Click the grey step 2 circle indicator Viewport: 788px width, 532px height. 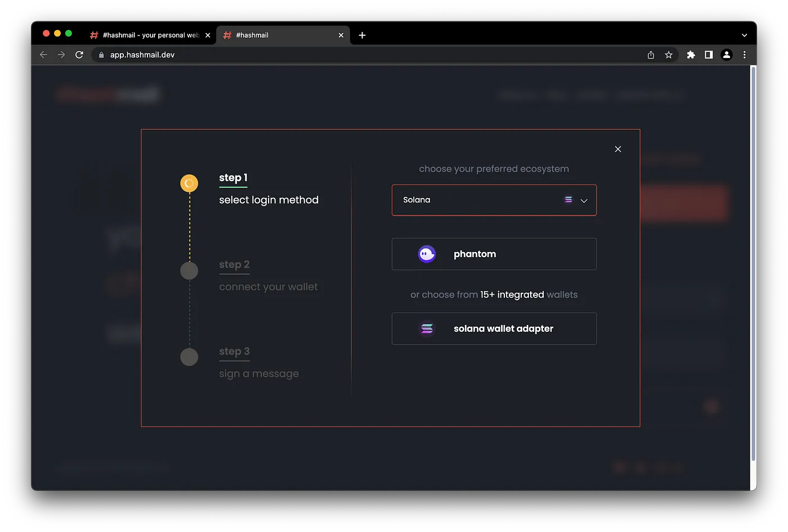189,270
